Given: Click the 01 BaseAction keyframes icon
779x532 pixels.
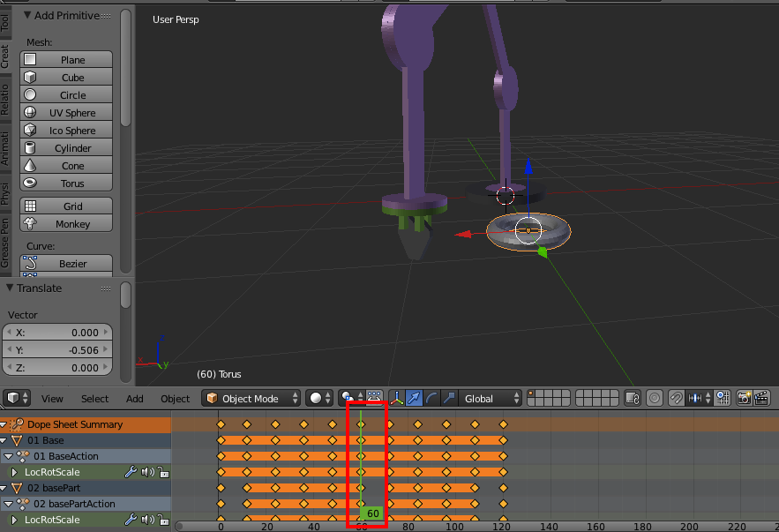Looking at the screenshot, I should pos(23,456).
